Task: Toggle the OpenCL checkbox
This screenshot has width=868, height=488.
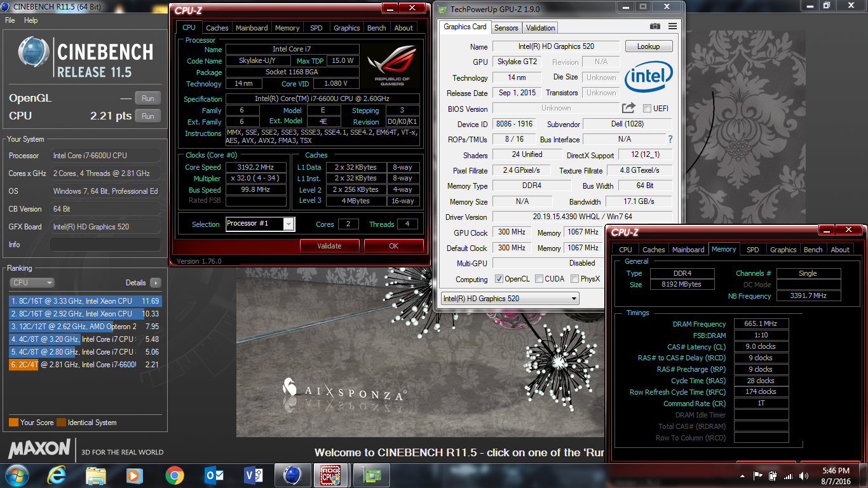Action: pyautogui.click(x=499, y=279)
